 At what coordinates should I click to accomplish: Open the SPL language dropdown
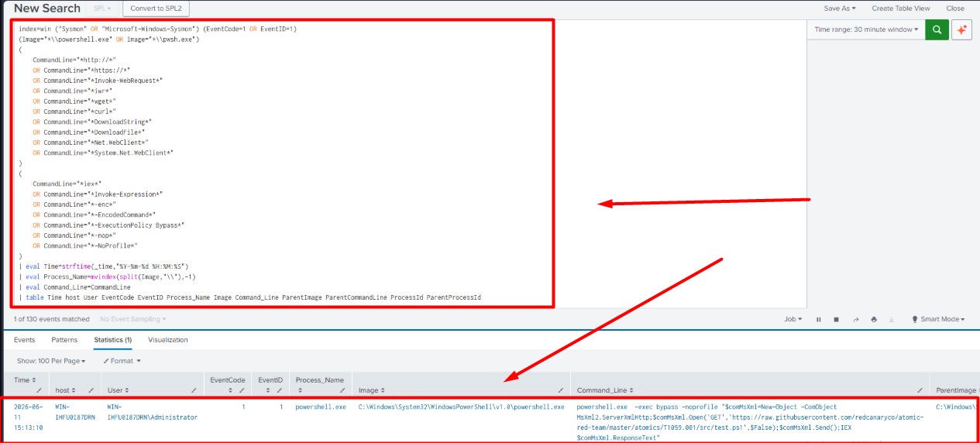(101, 8)
